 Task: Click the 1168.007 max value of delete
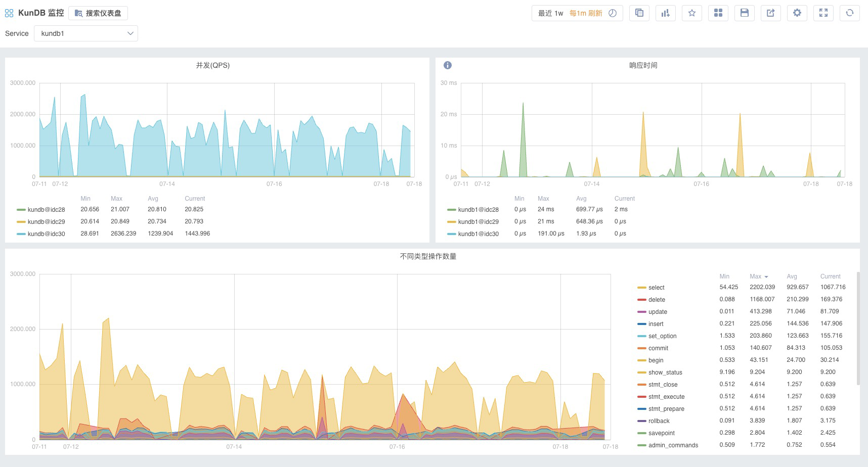pyautogui.click(x=762, y=299)
